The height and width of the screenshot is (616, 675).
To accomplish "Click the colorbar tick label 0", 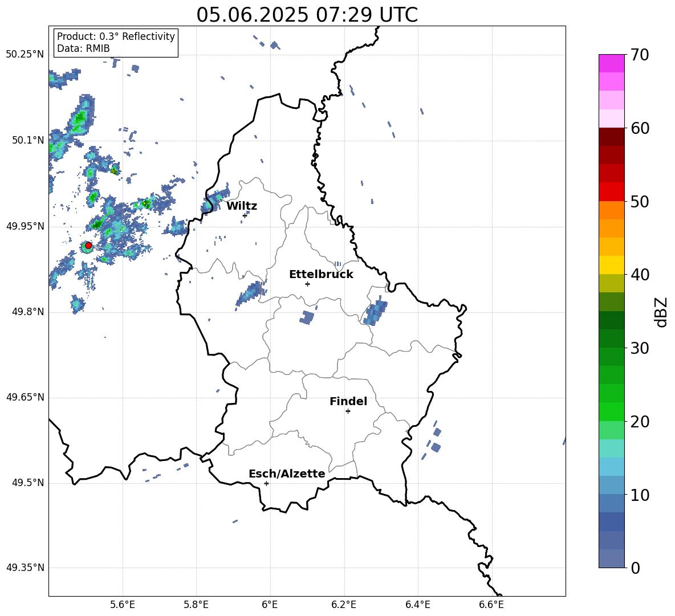I will (x=635, y=568).
